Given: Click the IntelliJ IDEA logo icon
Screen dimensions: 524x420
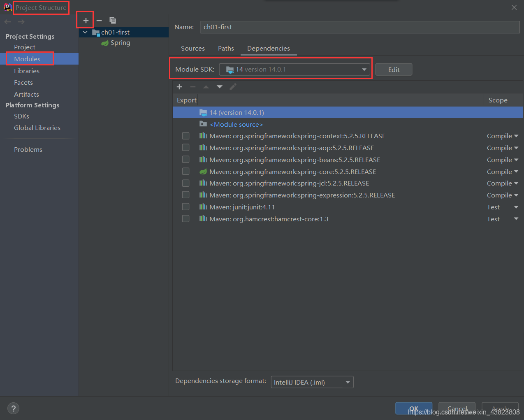Looking at the screenshot, I should 8,7.
